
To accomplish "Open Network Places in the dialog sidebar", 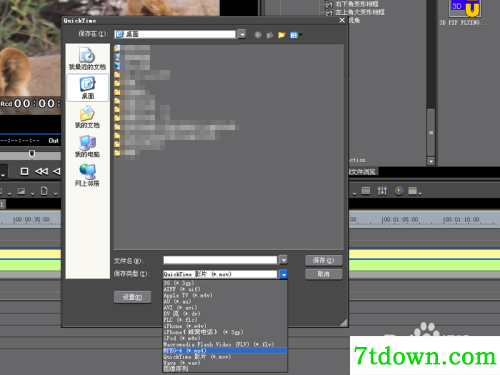I will pos(87,175).
